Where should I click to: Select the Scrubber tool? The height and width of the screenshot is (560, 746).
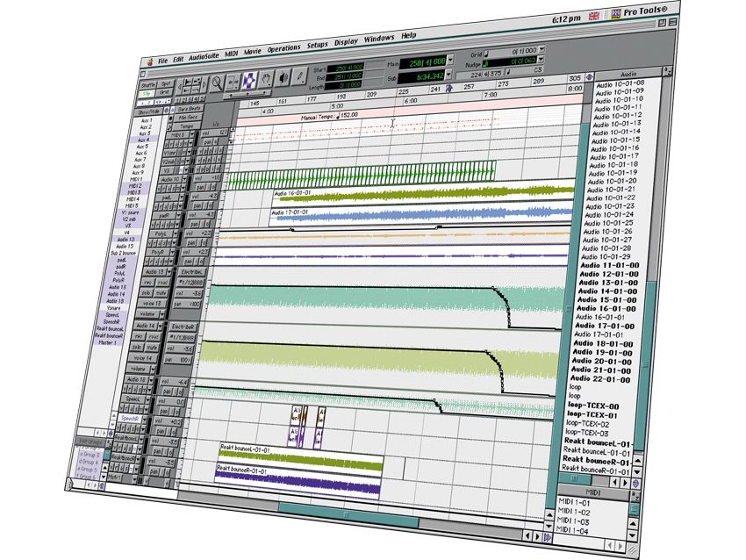click(282, 76)
